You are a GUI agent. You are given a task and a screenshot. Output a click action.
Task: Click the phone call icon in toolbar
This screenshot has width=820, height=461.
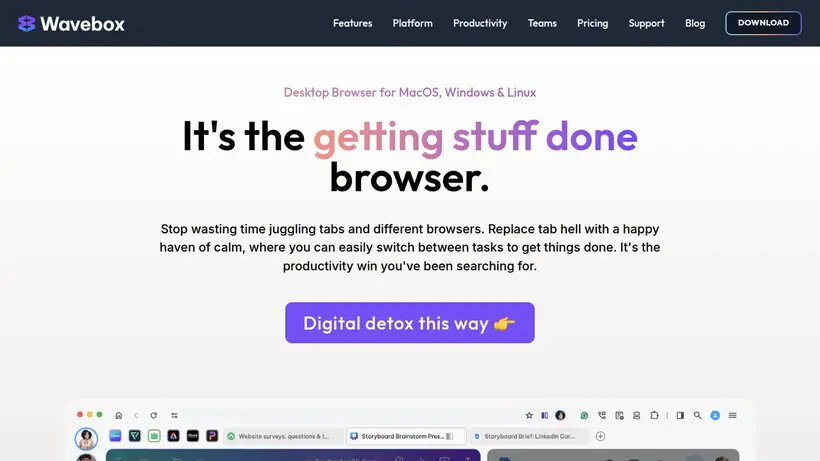point(602,416)
